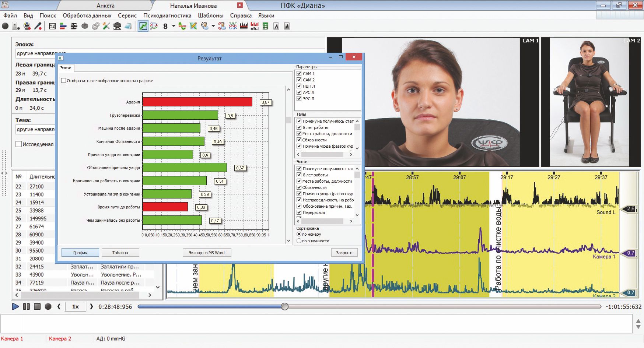Viewport: 644px width, 348px height.
Task: Open the dropdown arrow beside the person-signal icon
Action: [x=213, y=26]
